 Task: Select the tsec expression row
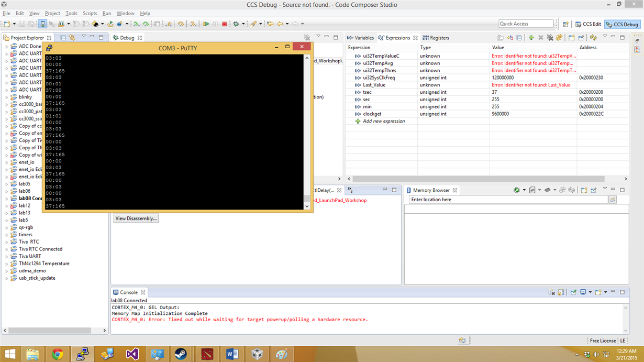click(487, 92)
